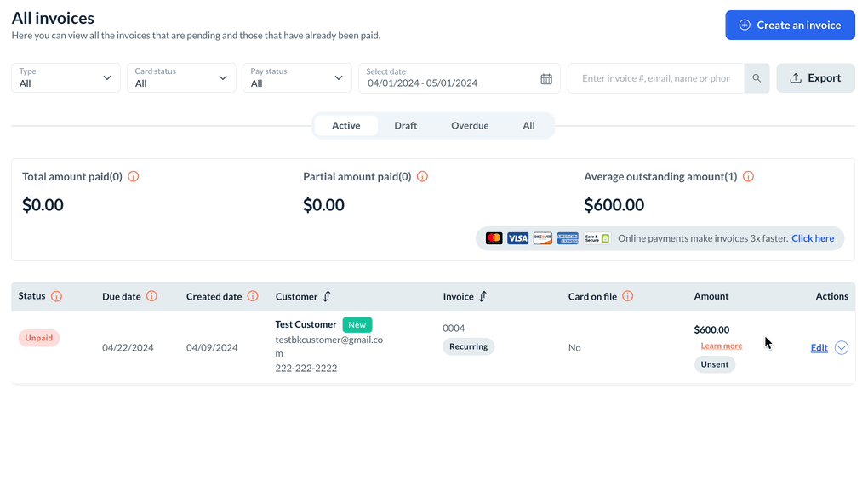Sort by Invoice number arrows
This screenshot has width=868, height=480.
483,296
